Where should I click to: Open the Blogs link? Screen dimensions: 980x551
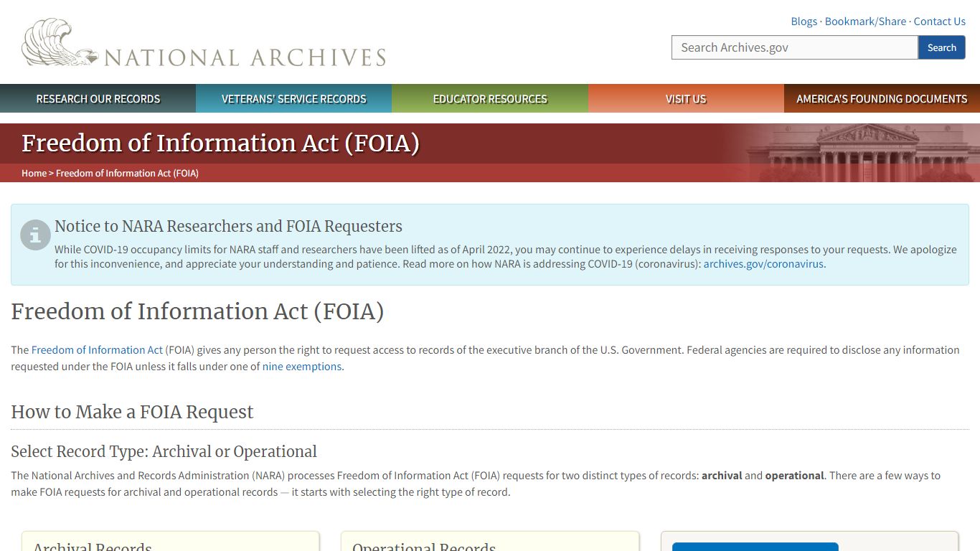tap(804, 22)
